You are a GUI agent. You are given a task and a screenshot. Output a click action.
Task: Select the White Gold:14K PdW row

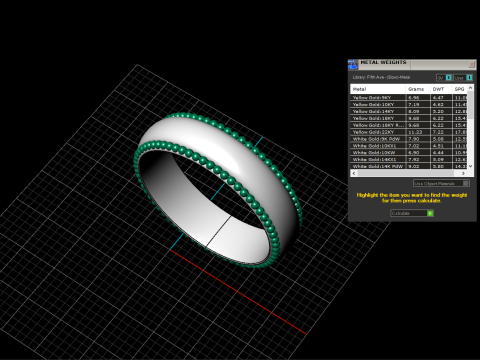[x=409, y=166]
